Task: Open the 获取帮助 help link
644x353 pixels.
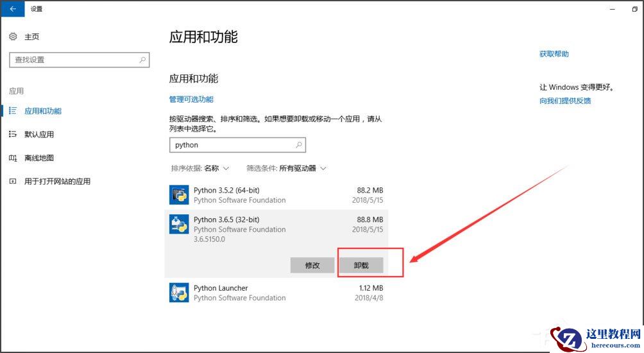Action: (x=554, y=54)
